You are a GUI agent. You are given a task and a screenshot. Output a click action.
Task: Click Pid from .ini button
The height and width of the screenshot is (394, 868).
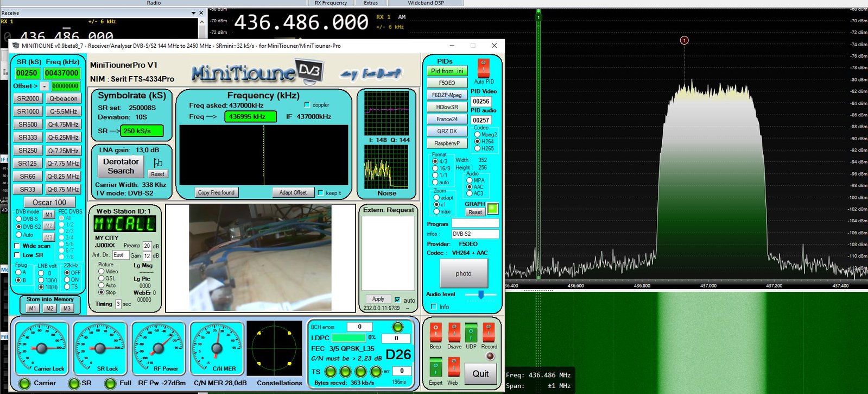click(x=447, y=71)
